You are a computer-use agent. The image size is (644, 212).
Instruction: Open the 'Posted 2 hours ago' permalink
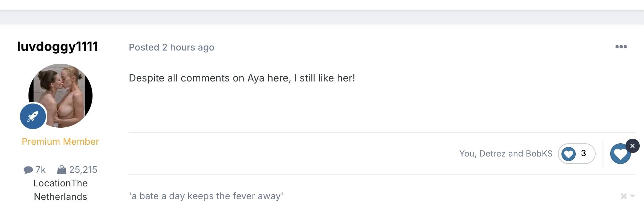tap(171, 47)
